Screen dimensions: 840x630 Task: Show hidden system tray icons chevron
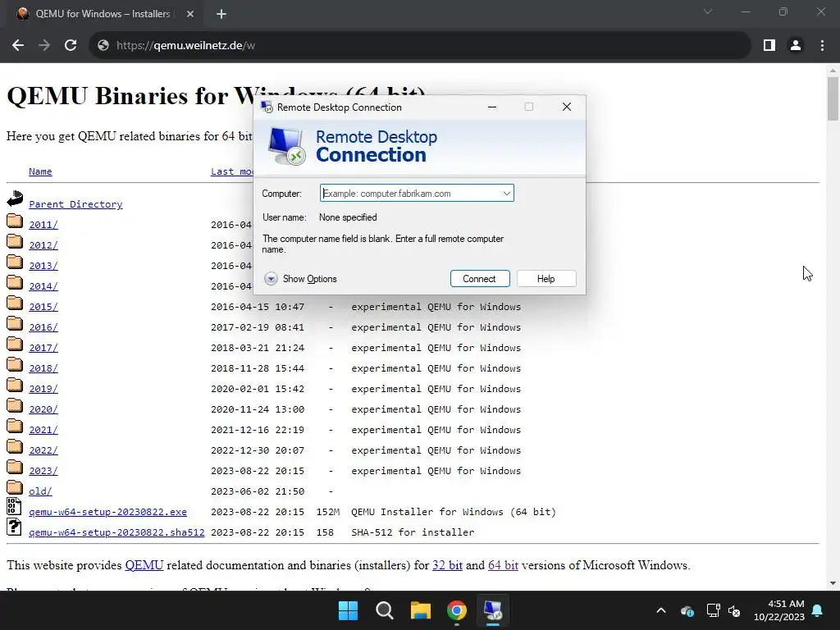661,610
